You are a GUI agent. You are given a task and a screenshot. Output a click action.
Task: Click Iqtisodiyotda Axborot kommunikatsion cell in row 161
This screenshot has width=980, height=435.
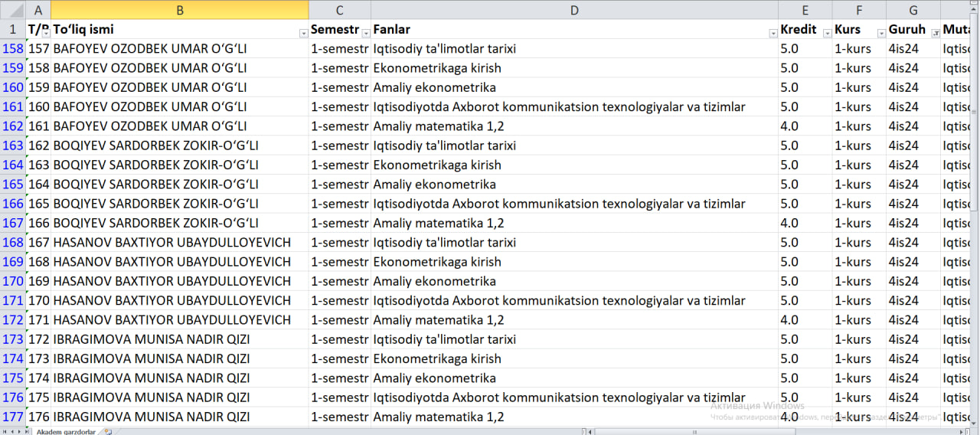click(574, 106)
